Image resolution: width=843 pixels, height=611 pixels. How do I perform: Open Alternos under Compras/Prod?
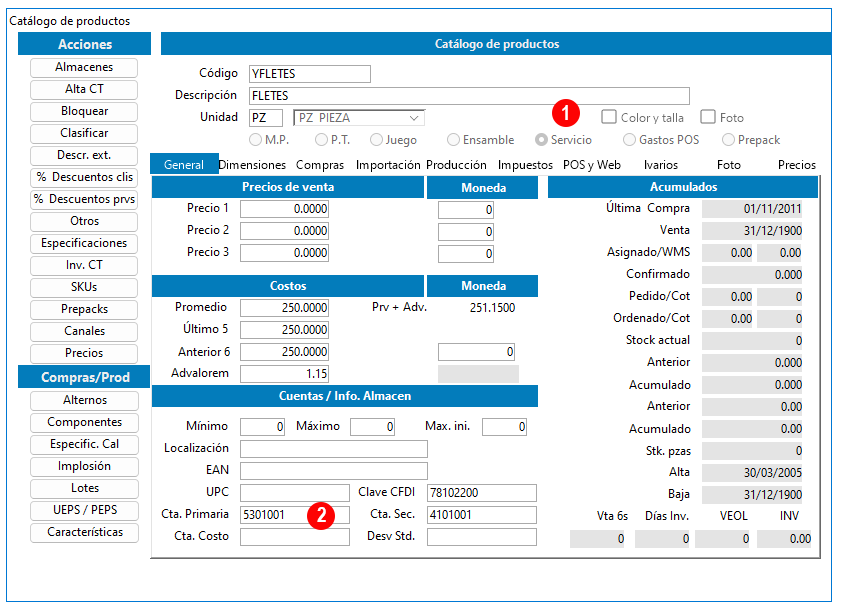(84, 400)
